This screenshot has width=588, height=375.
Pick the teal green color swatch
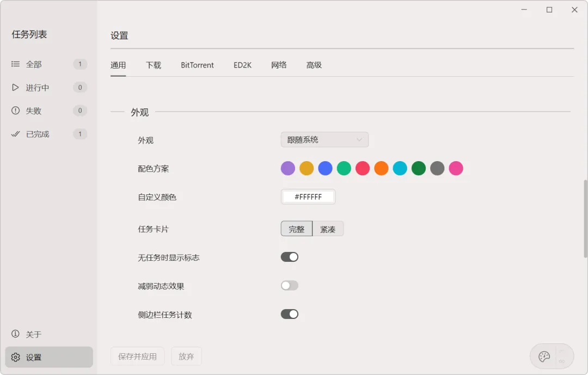click(x=344, y=168)
